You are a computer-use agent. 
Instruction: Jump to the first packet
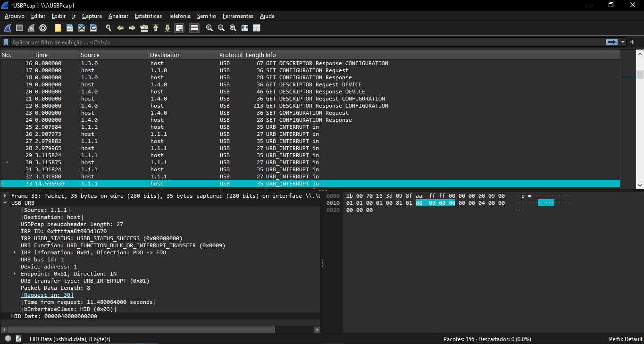tap(156, 28)
